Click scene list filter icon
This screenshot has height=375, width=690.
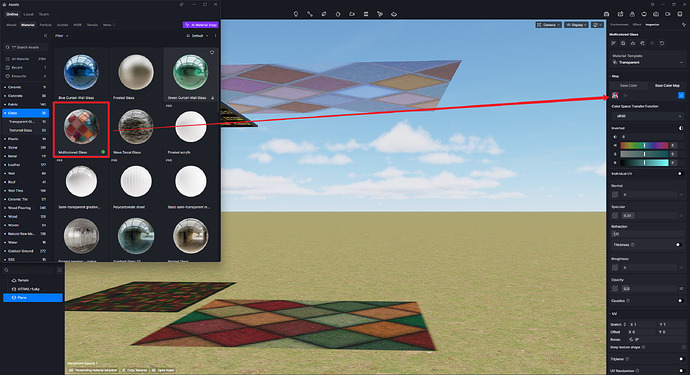pos(59,270)
